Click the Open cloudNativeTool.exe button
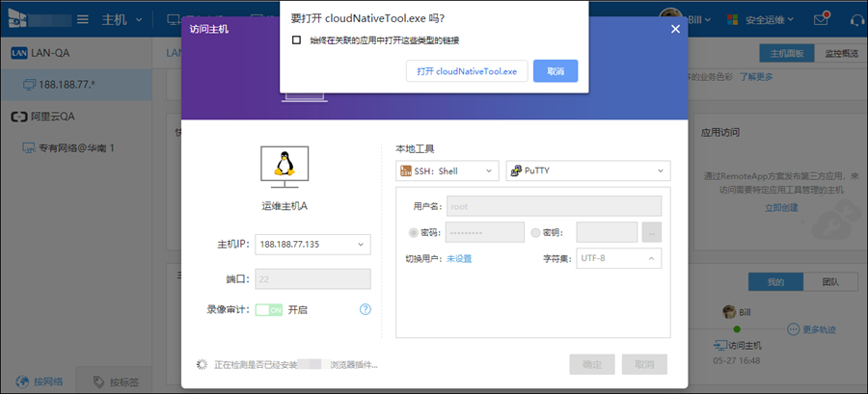The width and height of the screenshot is (868, 394). [x=467, y=71]
